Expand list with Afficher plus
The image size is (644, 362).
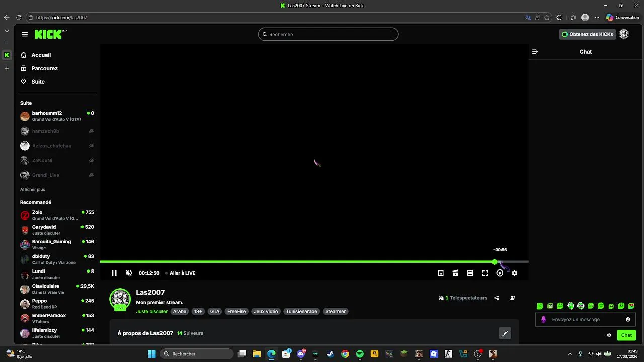coord(33,190)
